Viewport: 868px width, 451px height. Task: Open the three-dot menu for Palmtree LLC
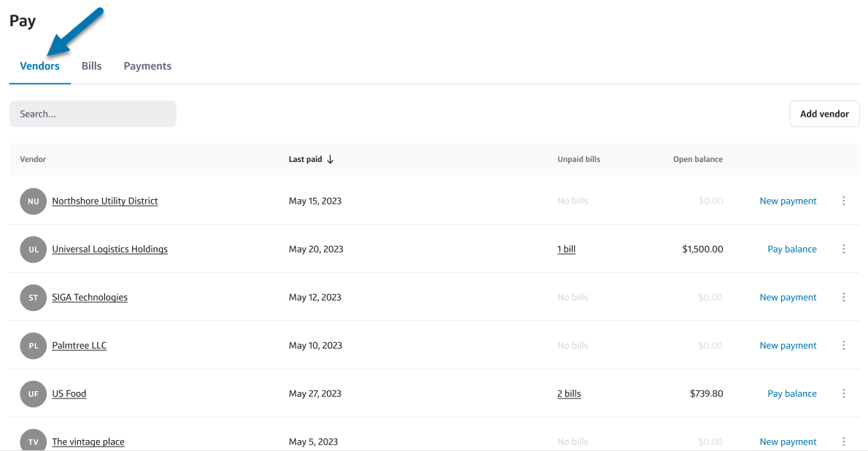click(x=843, y=345)
